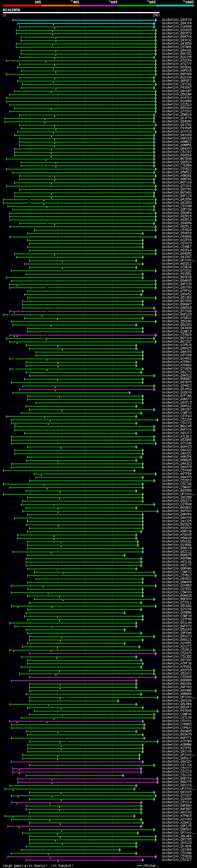Click the green ~80% identity color bar
Image resolution: width=197 pixels, height=868 pixels.
137,6
